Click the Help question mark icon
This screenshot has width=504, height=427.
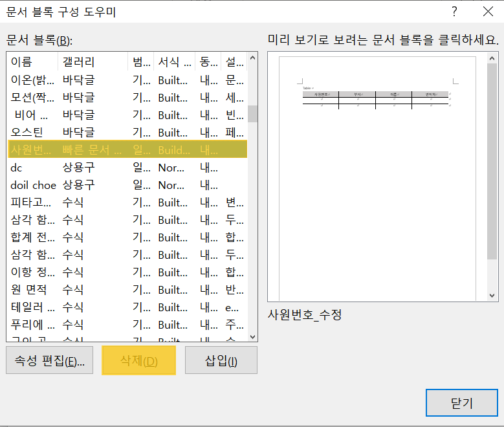[454, 12]
